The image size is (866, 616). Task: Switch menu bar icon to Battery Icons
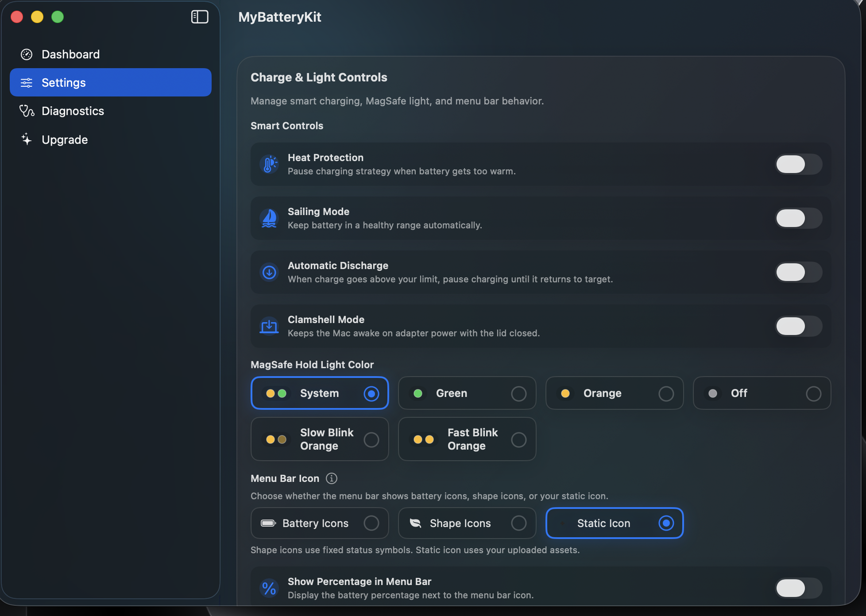(319, 523)
